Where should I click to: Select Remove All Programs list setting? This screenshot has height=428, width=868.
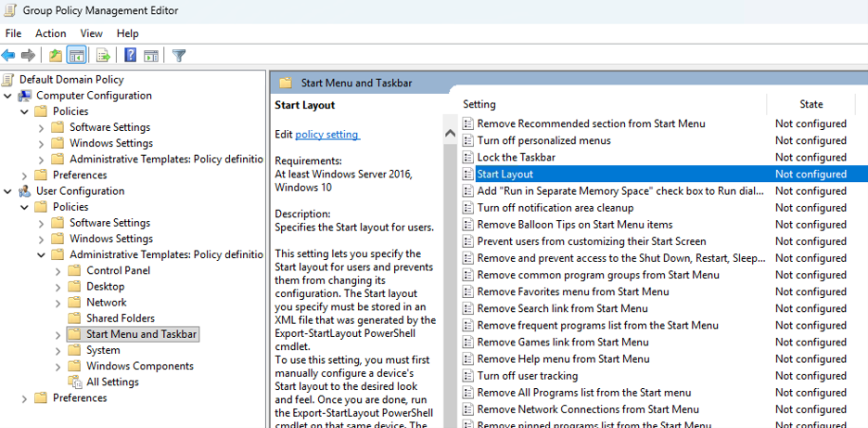584,393
